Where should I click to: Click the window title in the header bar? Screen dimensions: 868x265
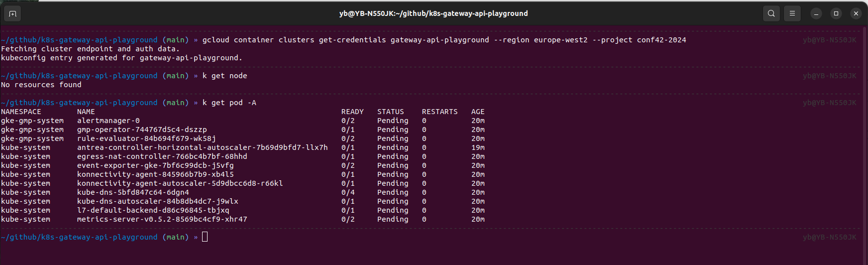tap(434, 13)
